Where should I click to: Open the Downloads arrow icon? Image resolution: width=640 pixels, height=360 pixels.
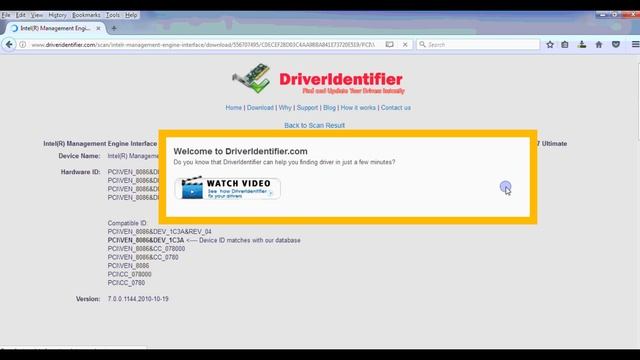[x=582, y=44]
